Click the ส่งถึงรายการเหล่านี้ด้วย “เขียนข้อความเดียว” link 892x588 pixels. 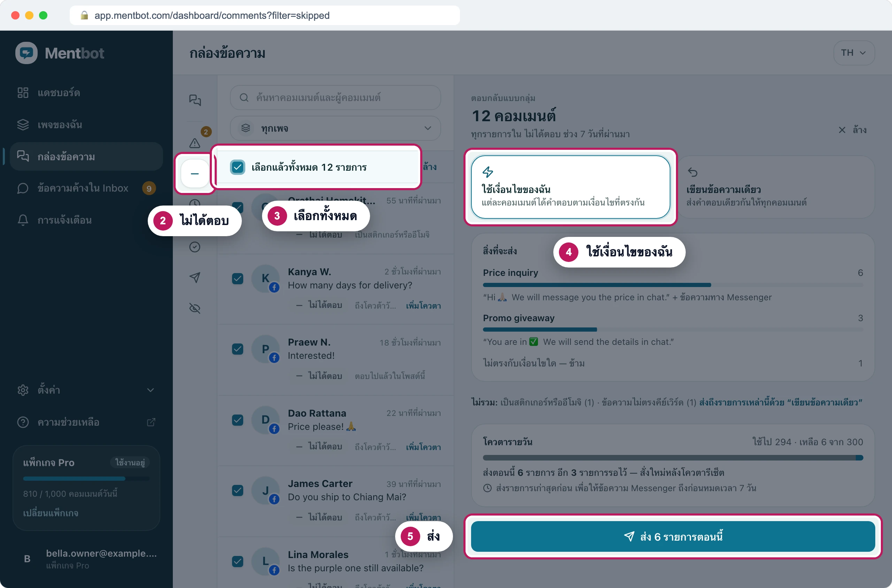coord(780,402)
